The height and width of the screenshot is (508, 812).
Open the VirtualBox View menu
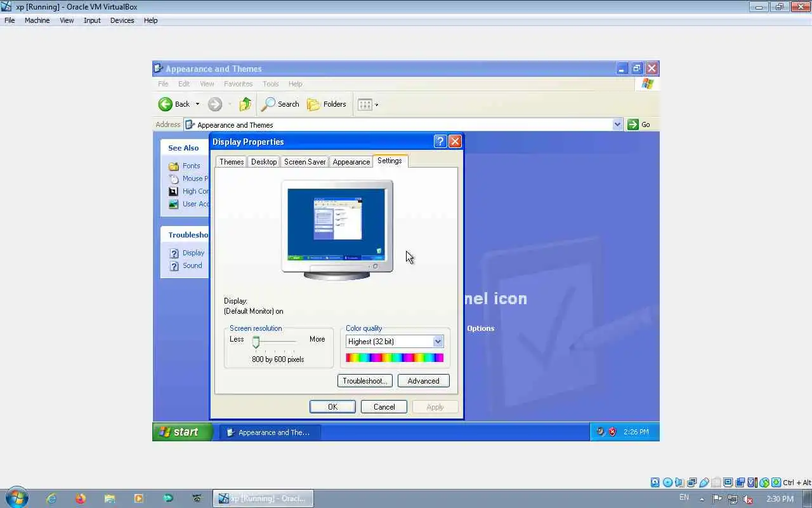pos(67,20)
